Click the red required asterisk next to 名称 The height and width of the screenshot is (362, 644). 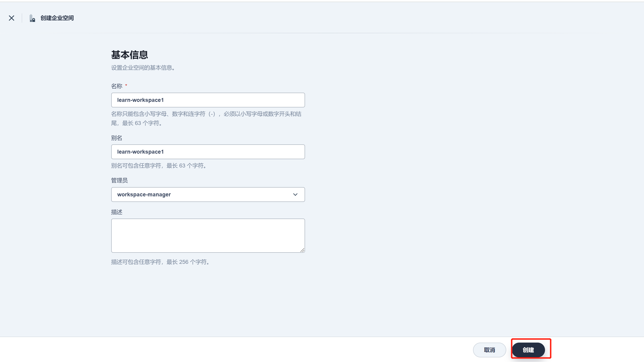click(x=126, y=85)
